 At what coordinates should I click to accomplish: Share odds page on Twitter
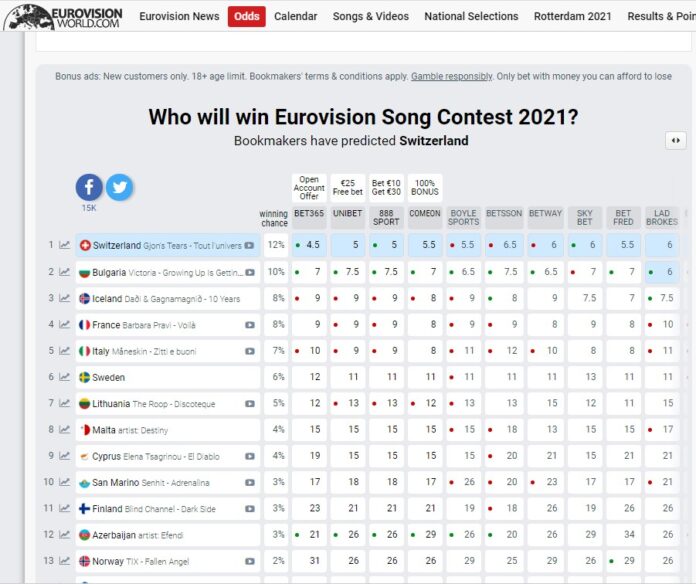119,187
